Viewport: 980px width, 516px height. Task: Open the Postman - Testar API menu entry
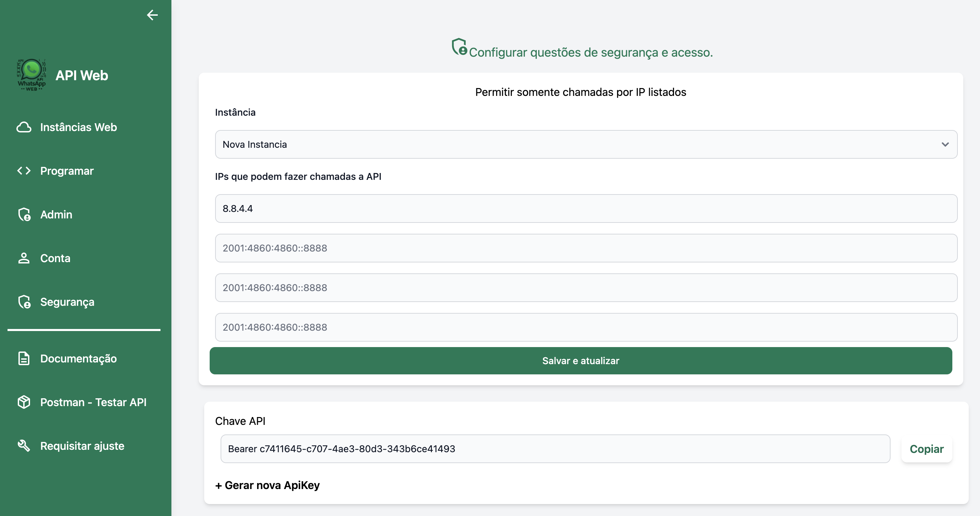93,402
